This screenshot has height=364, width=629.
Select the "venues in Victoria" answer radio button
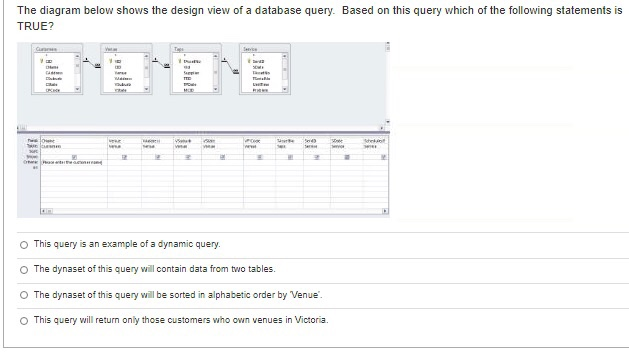[x=24, y=321]
